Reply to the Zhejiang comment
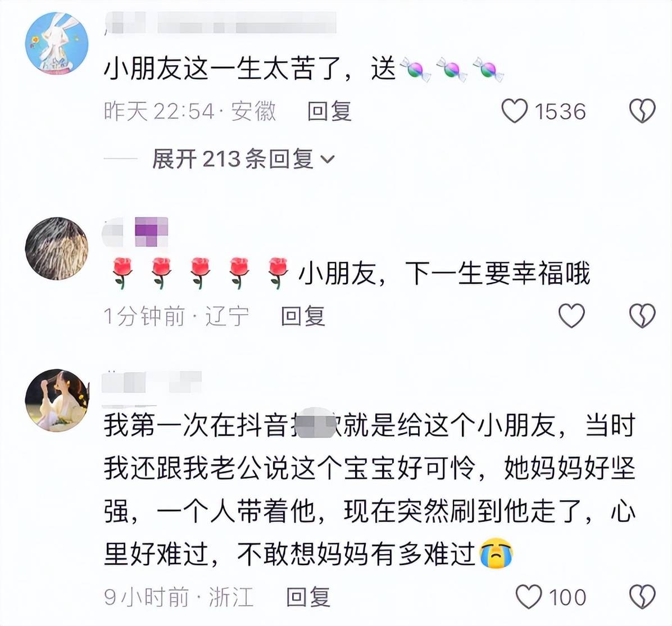The image size is (672, 626). pos(308,597)
